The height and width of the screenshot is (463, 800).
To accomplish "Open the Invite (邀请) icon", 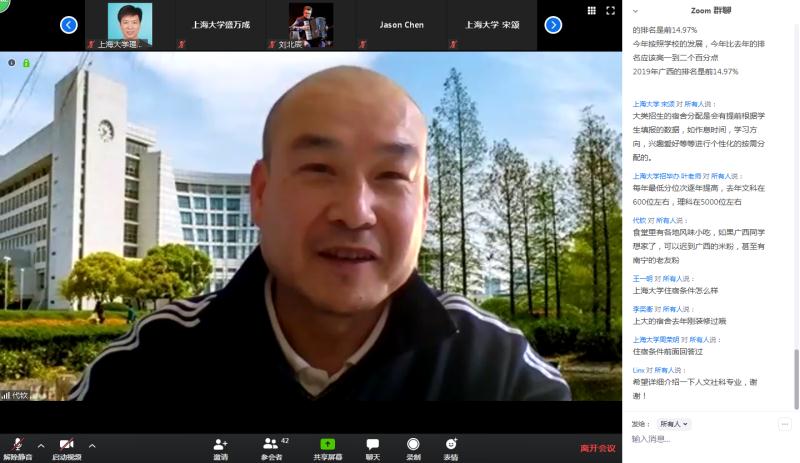I will 220,447.
